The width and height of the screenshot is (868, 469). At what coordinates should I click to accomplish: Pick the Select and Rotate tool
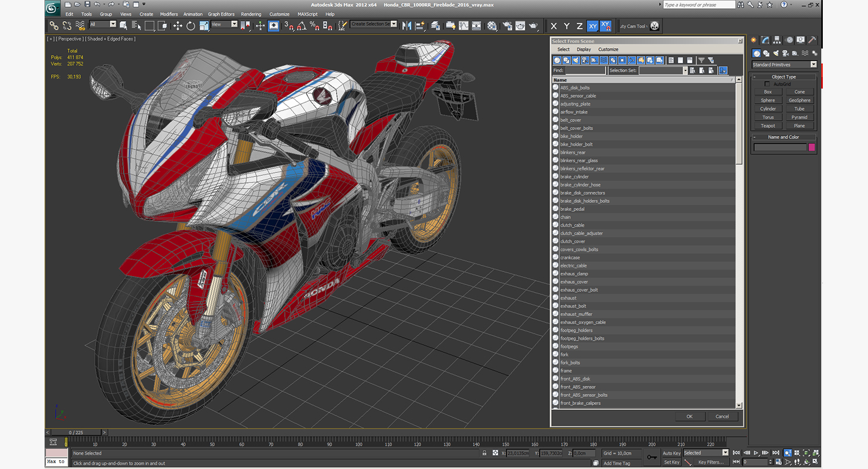pos(191,26)
